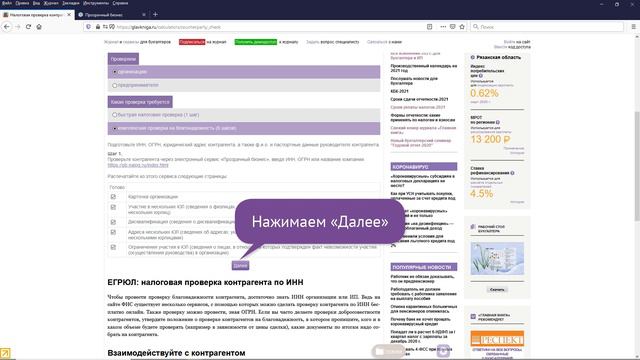Choose комплексная проверка на благонадежность option
Screen dimensions: 640x360
pos(115,128)
